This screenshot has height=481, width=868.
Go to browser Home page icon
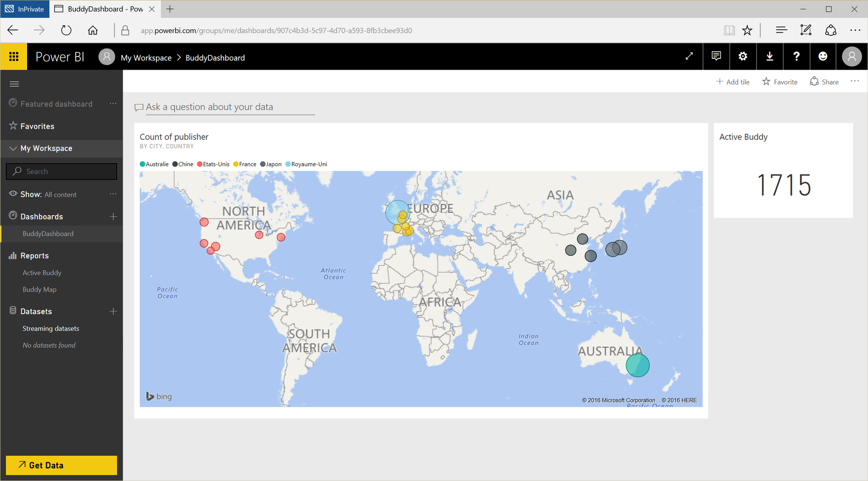coord(93,30)
